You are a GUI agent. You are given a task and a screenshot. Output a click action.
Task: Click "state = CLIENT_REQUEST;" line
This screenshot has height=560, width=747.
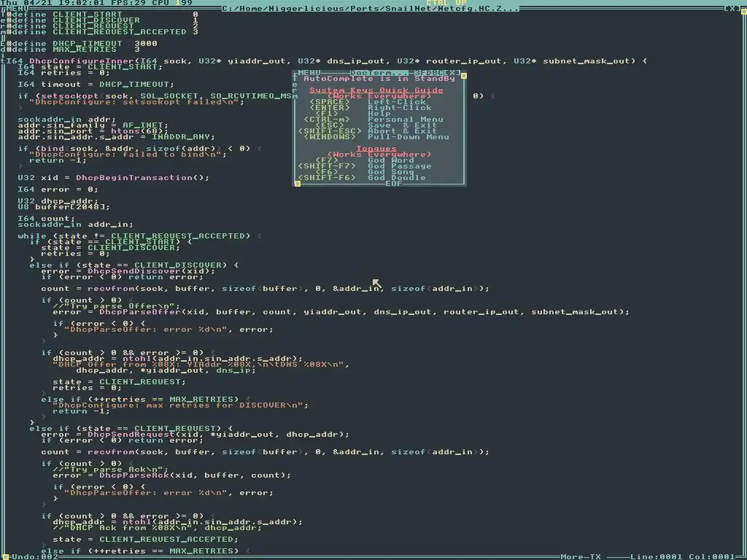(120, 382)
